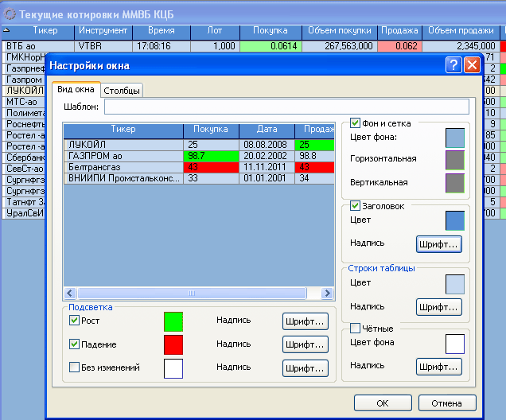Image resolution: width=506 pixels, height=420 pixels.
Task: Open the Строки таблицы row color swatch
Action: [x=455, y=284]
